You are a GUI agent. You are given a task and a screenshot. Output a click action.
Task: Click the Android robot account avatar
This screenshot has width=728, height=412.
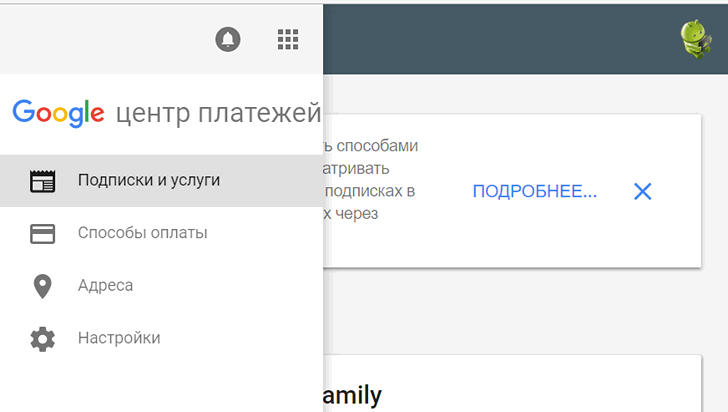696,39
